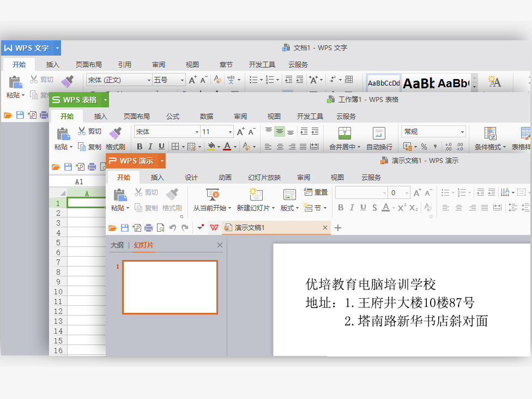The height and width of the screenshot is (399, 532).
Task: Click the save icon in WPS 演示 quick toolbar
Action: (x=125, y=228)
